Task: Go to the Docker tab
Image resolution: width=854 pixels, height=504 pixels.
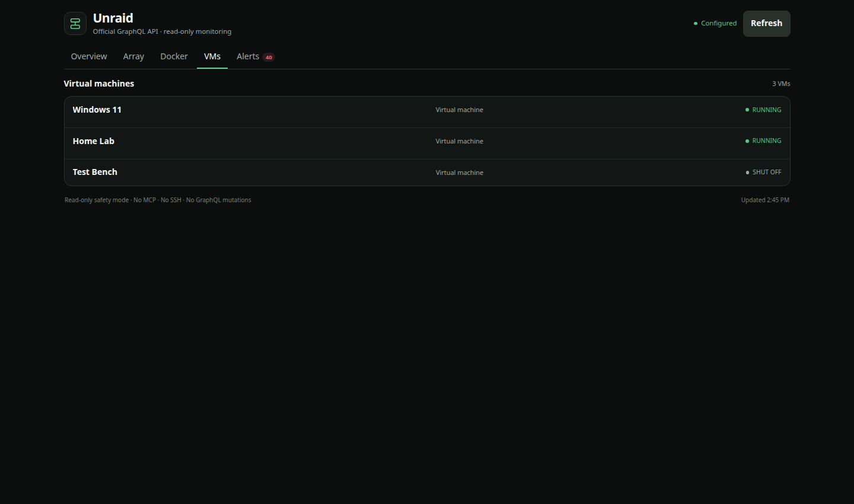Action: [x=174, y=56]
